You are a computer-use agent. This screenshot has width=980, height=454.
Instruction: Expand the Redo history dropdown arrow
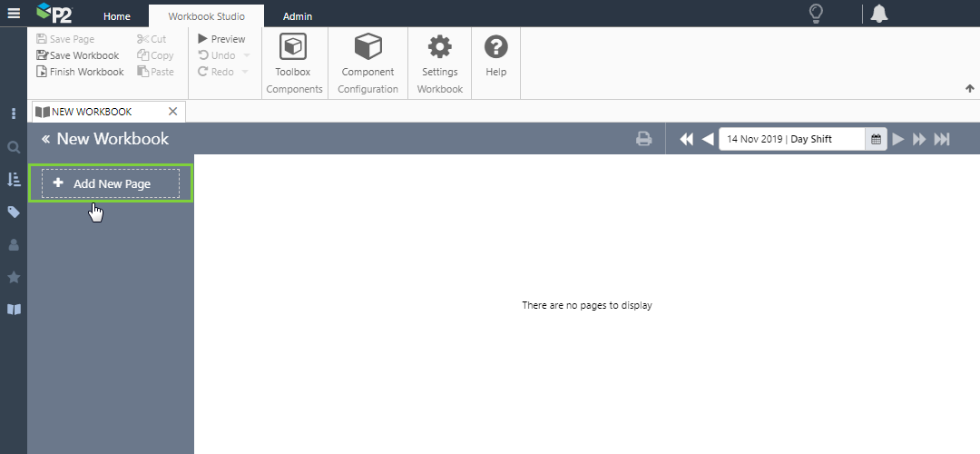click(x=245, y=72)
